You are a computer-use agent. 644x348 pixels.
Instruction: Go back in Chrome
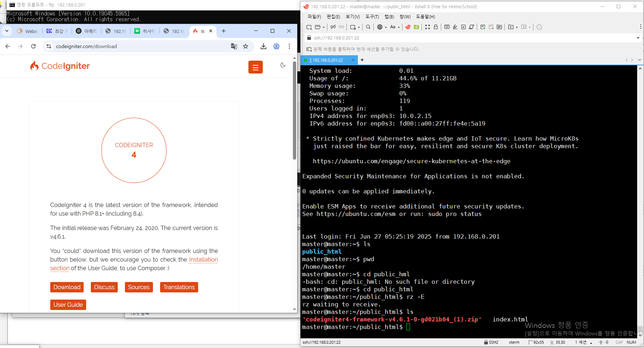click(x=8, y=46)
